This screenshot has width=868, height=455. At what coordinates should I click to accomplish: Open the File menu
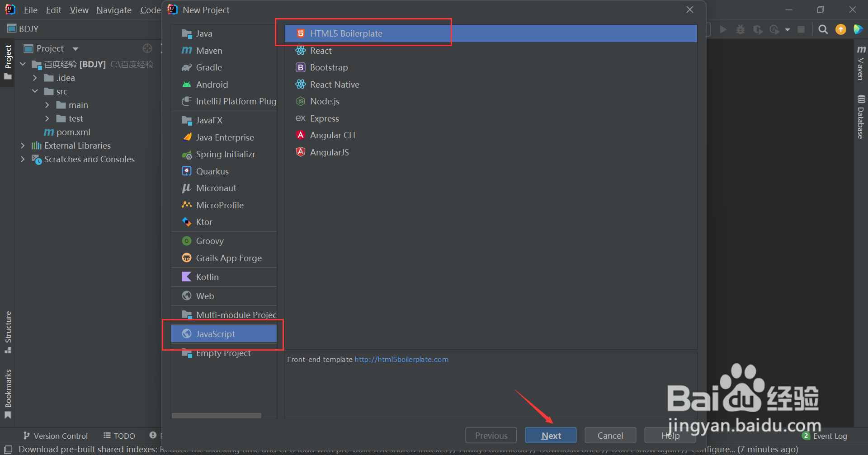[30, 10]
